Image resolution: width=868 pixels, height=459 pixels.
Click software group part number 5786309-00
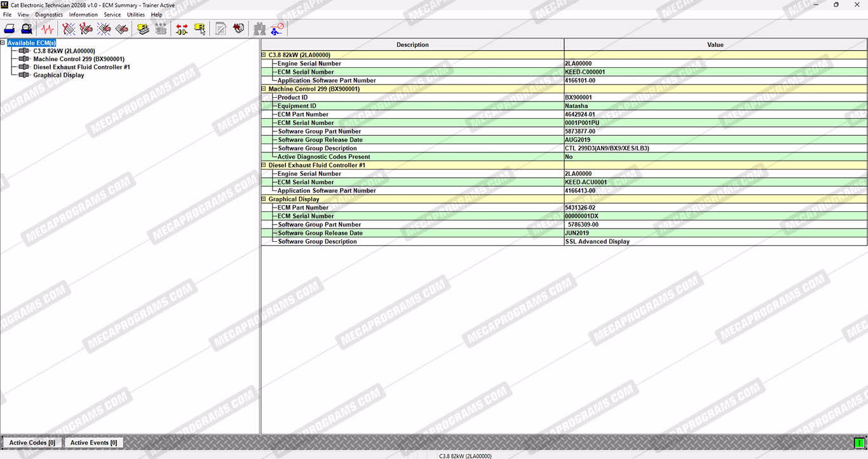pyautogui.click(x=583, y=225)
